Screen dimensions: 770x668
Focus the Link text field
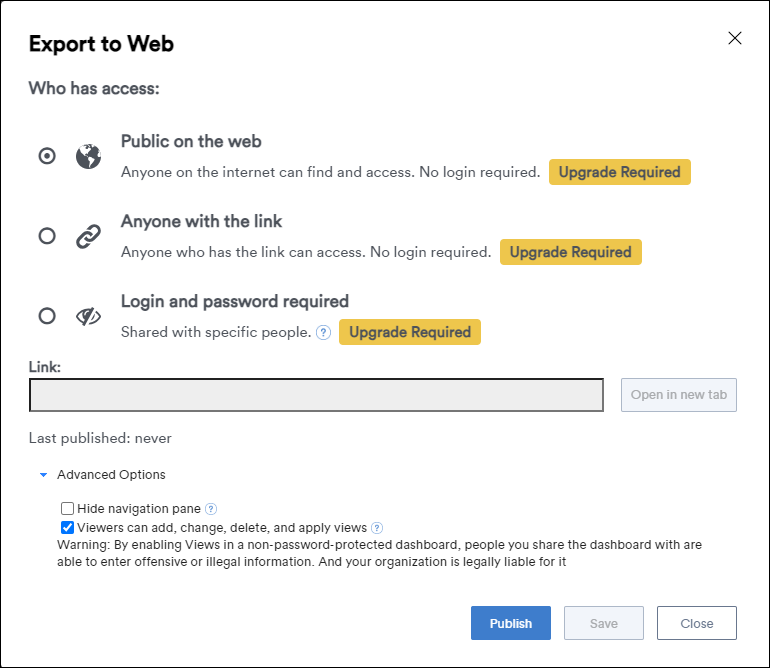coord(316,395)
